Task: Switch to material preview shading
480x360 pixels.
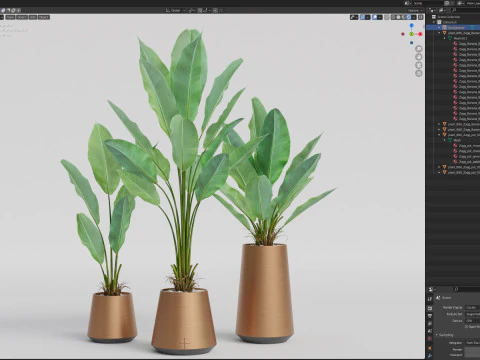Action: (404, 17)
